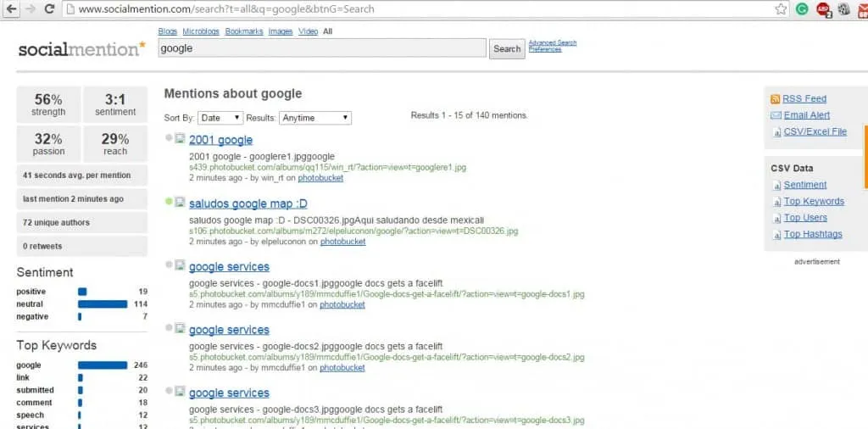Viewport: 868px width, 429px height.
Task: Open the saludos google map :D result
Action: point(248,203)
